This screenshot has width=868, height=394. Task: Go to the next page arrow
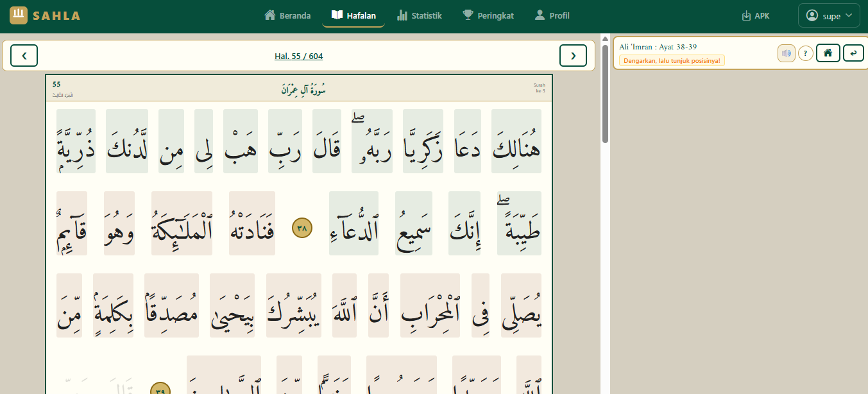[573, 56]
